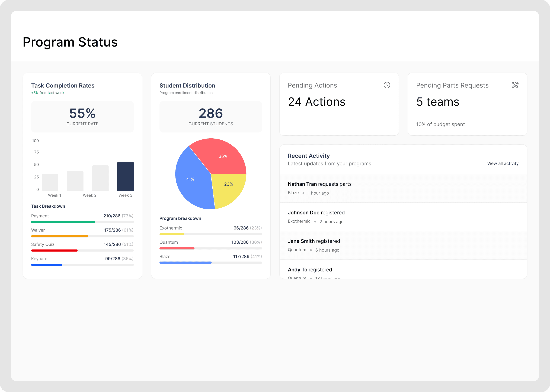Click the yellow 23% pie slice
The height and width of the screenshot is (392, 550).
[229, 184]
